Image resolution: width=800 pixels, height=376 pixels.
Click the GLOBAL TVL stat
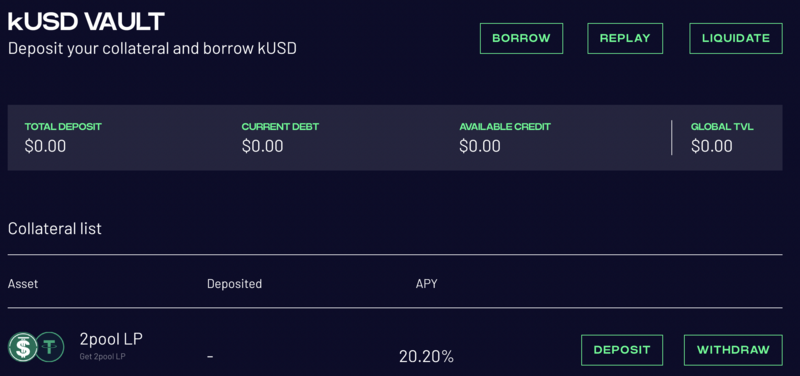coord(722,138)
